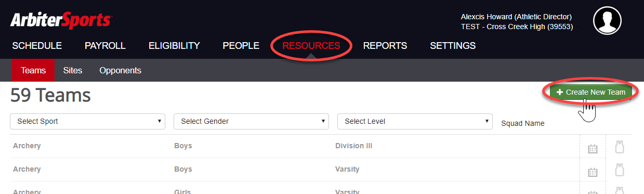This screenshot has width=644, height=194.
Task: Click Archery cell in Boys Varsity row
Action: click(x=27, y=169)
